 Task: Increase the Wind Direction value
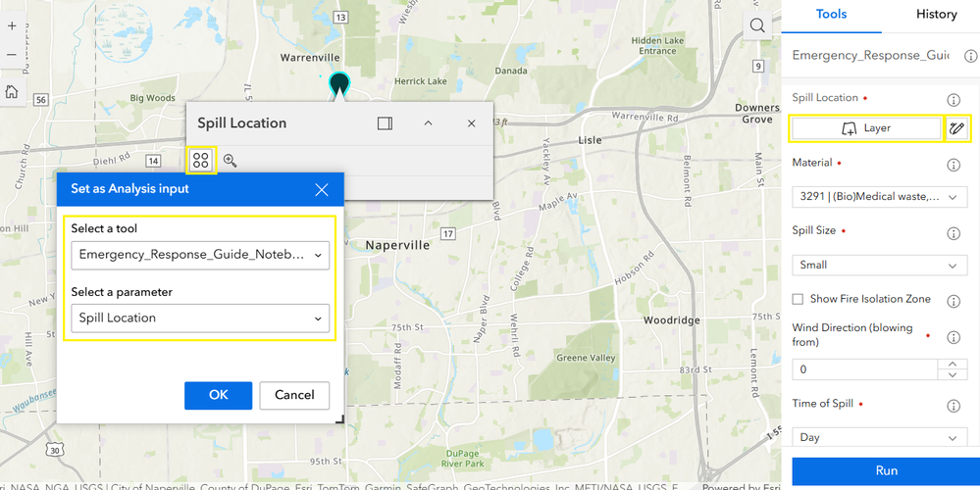click(954, 364)
